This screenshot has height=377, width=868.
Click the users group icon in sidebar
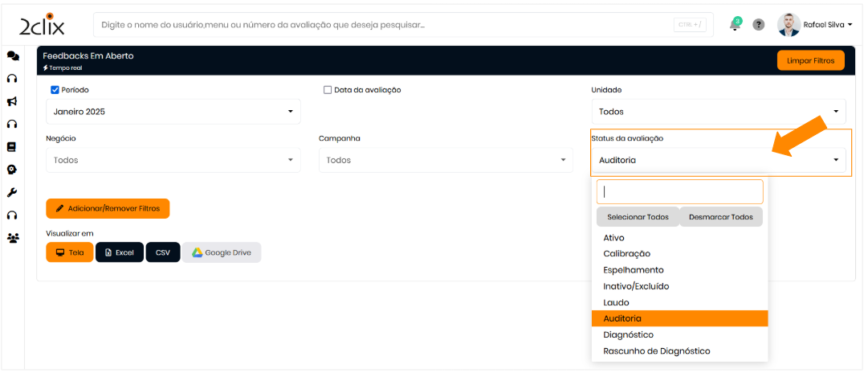tap(13, 238)
